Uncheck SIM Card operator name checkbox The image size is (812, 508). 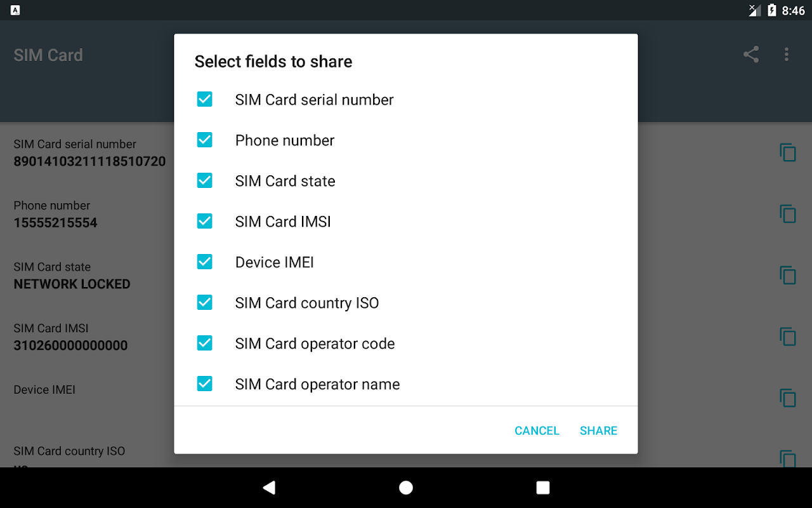coord(204,384)
